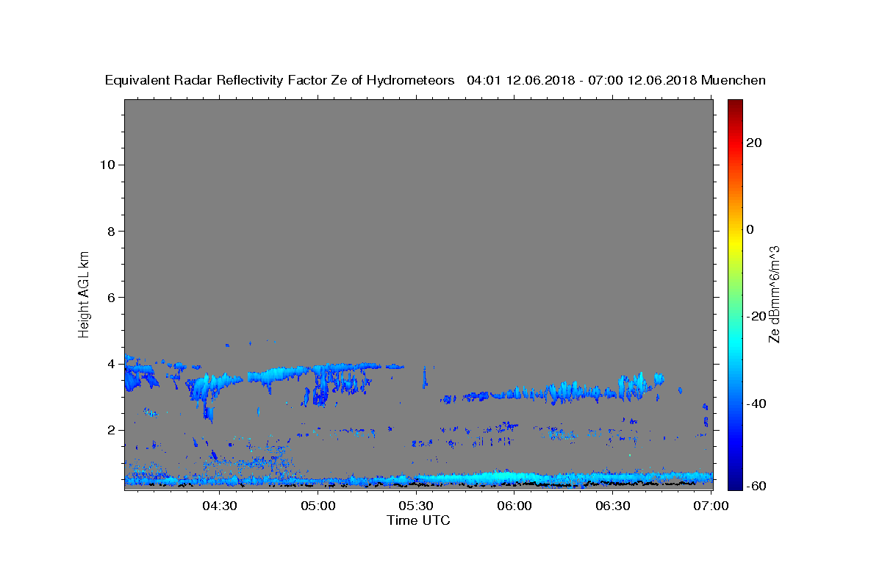Viewport: 882px width, 588px height.
Task: Click the dark red top of the colorbar
Action: point(734,104)
